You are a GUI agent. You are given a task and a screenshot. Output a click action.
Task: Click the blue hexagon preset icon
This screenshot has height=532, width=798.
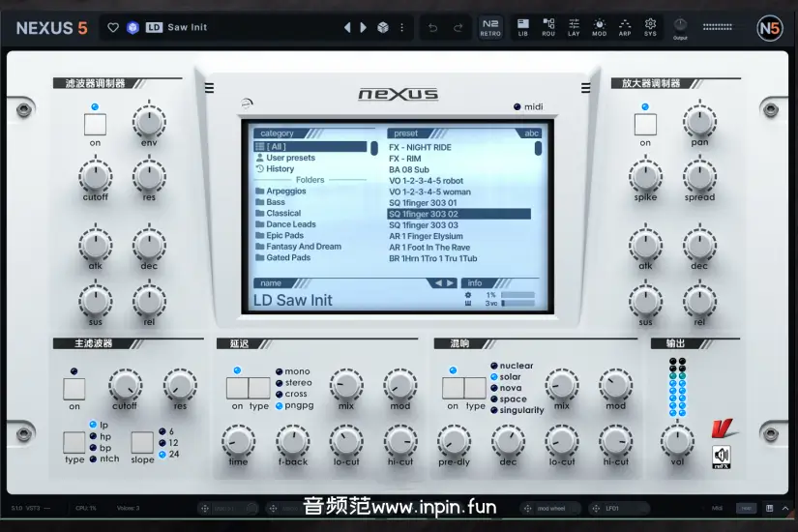click(x=133, y=27)
